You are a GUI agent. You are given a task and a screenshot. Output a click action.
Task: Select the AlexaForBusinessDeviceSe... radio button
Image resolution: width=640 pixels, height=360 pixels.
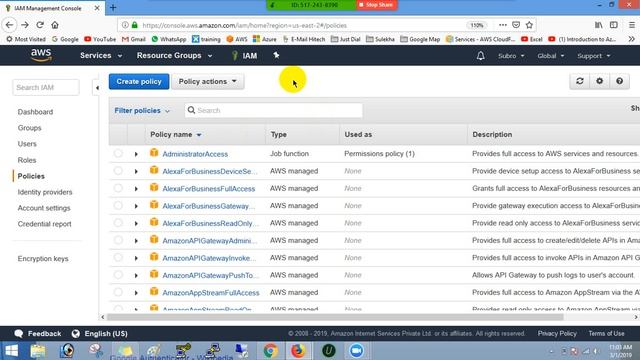118,171
